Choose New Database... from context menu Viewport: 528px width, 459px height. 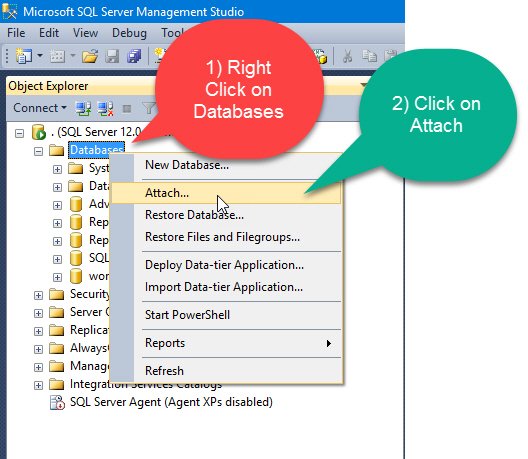(x=226, y=165)
